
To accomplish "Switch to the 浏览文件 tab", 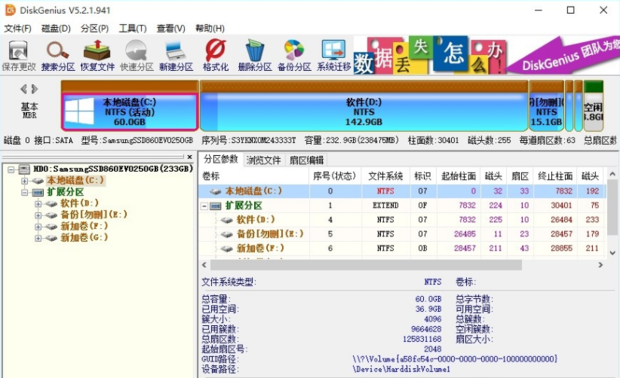I will [263, 160].
